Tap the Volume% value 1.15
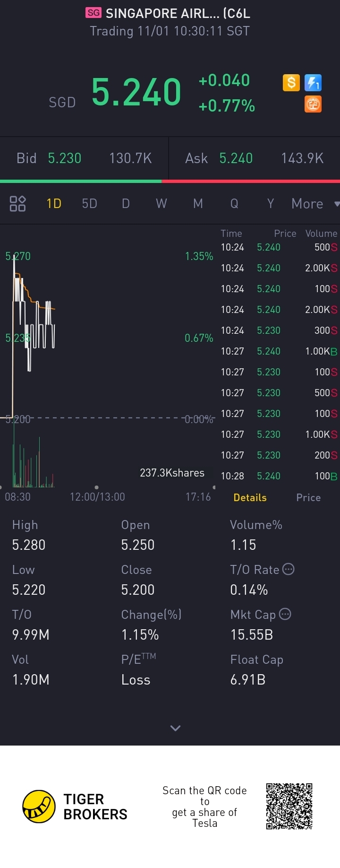Viewport: 340px width, 868px height. (x=243, y=545)
